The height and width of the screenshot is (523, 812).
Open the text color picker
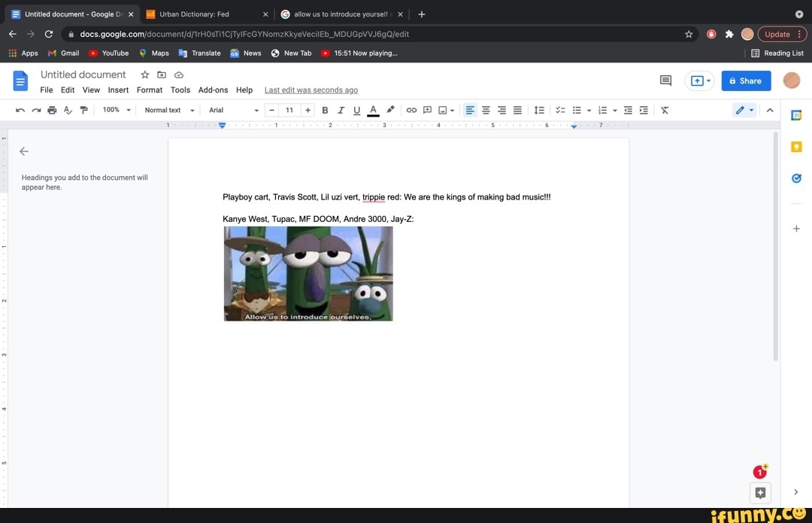coord(373,110)
